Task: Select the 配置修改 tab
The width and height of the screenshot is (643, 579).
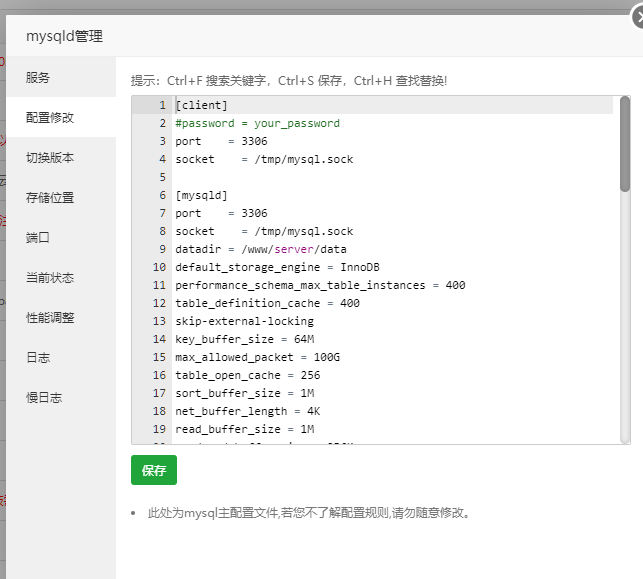Action: click(x=61, y=118)
